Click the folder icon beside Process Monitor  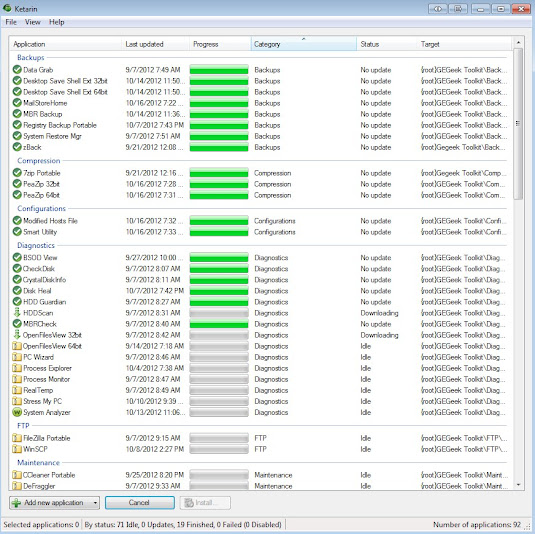[17, 379]
